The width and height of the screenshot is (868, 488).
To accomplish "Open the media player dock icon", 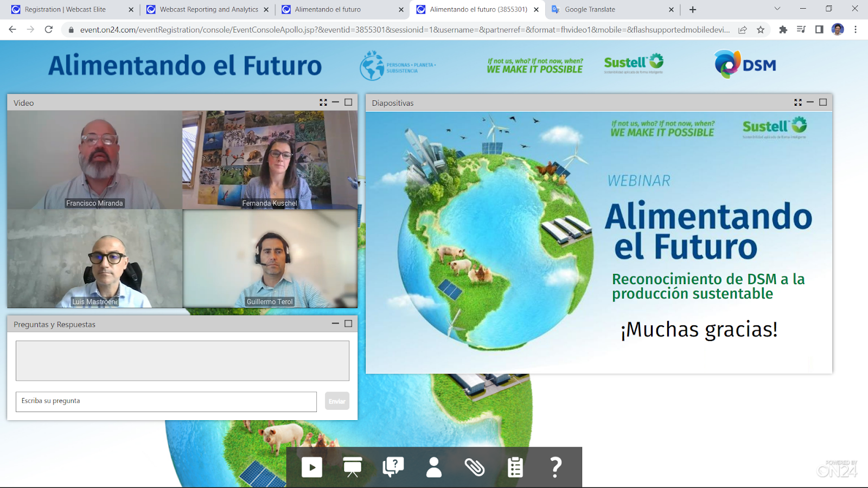I will click(x=312, y=467).
